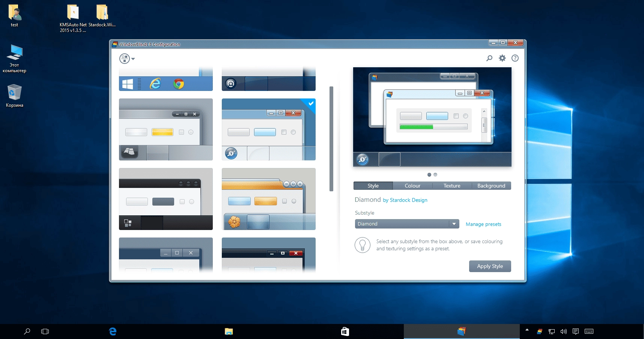
Task: Click the WindowBlinds title bar app icon
Action: point(115,44)
